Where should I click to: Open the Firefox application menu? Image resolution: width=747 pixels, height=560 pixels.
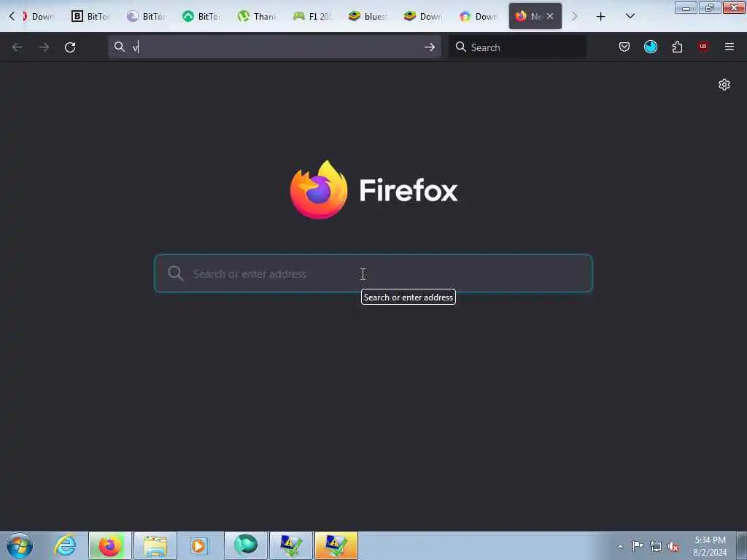[729, 47]
